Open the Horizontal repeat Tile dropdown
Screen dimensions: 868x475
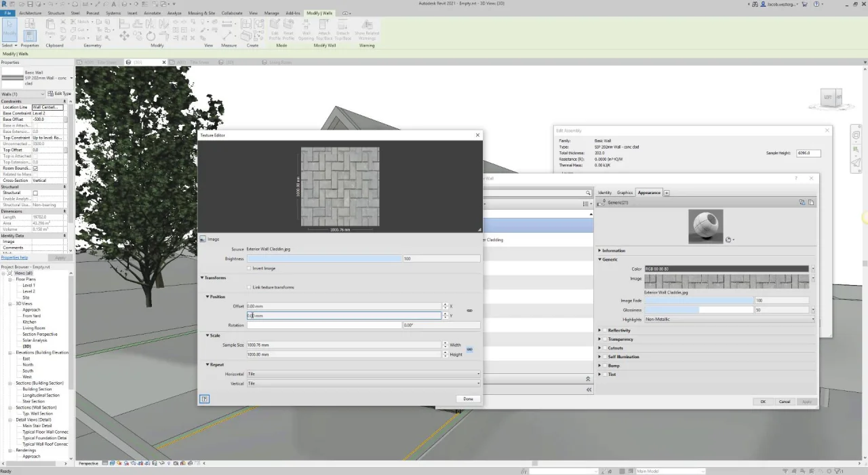coord(363,374)
